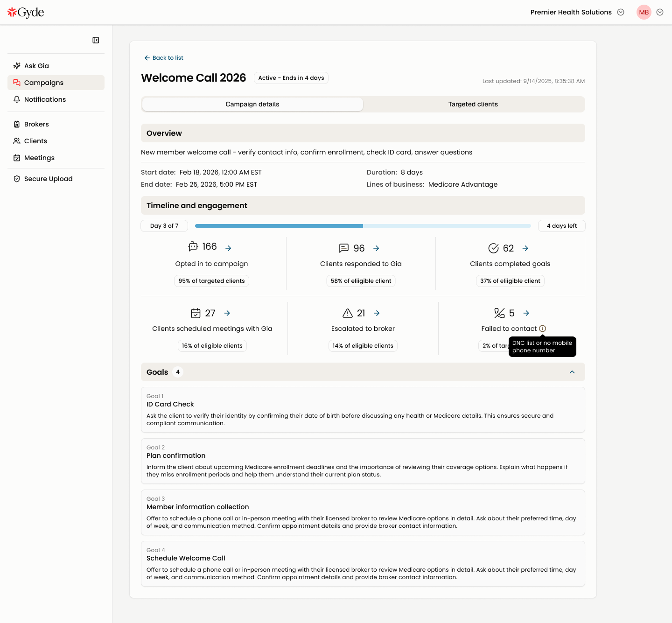Click the phone-off icon beside 5

499,313
